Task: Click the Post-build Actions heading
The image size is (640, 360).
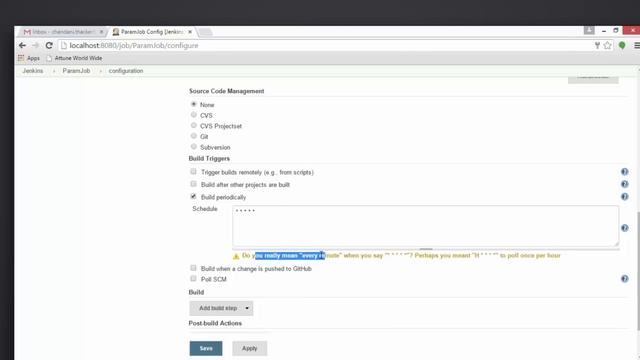Action: click(x=215, y=323)
